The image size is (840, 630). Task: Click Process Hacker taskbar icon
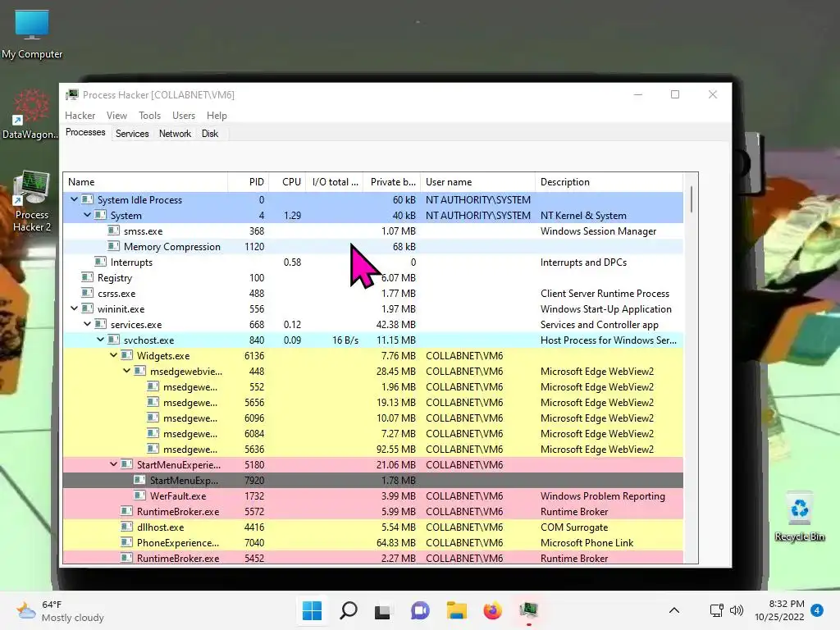click(529, 610)
